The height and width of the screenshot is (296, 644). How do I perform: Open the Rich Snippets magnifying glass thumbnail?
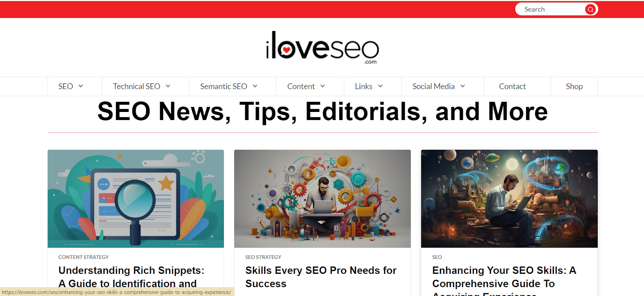click(x=136, y=199)
